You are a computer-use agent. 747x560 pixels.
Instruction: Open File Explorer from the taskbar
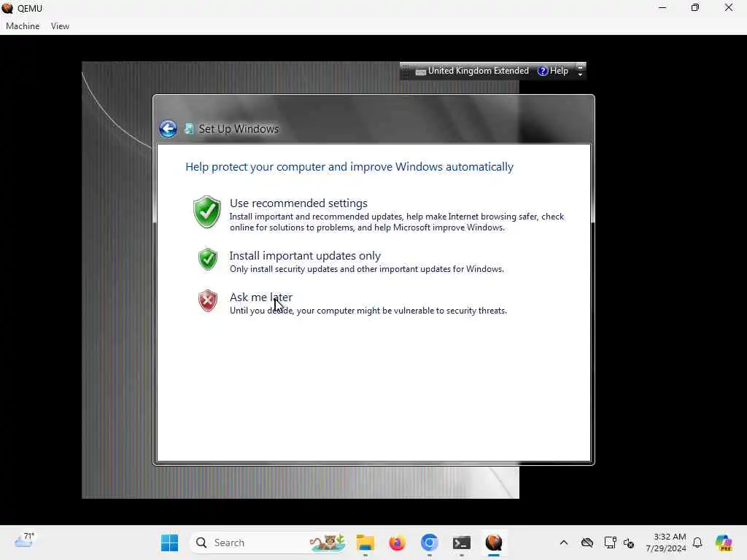[365, 542]
